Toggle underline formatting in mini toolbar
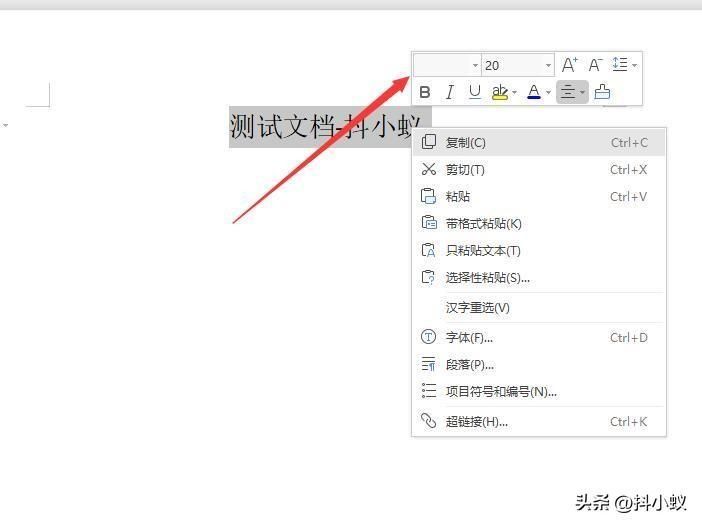 (475, 92)
